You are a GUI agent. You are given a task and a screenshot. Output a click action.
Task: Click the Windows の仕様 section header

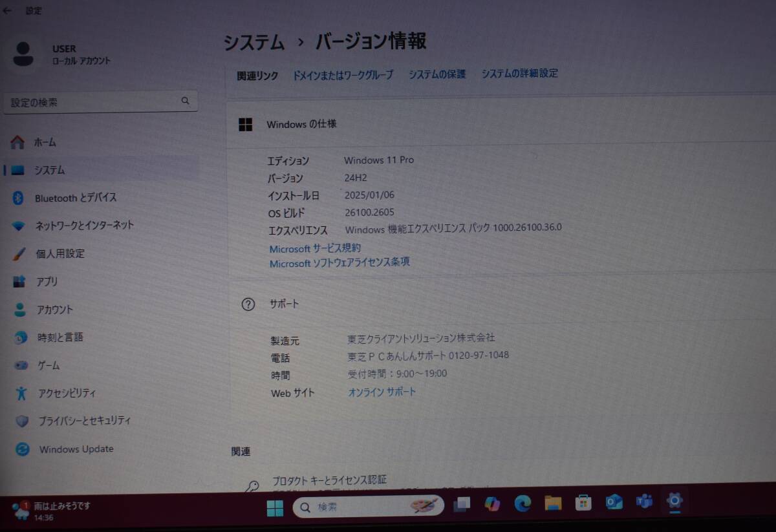[501, 124]
